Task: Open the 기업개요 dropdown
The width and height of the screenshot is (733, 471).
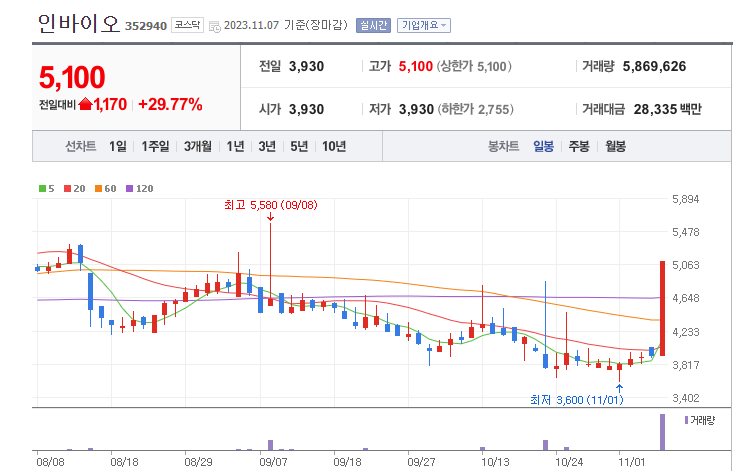Action: 424,25
